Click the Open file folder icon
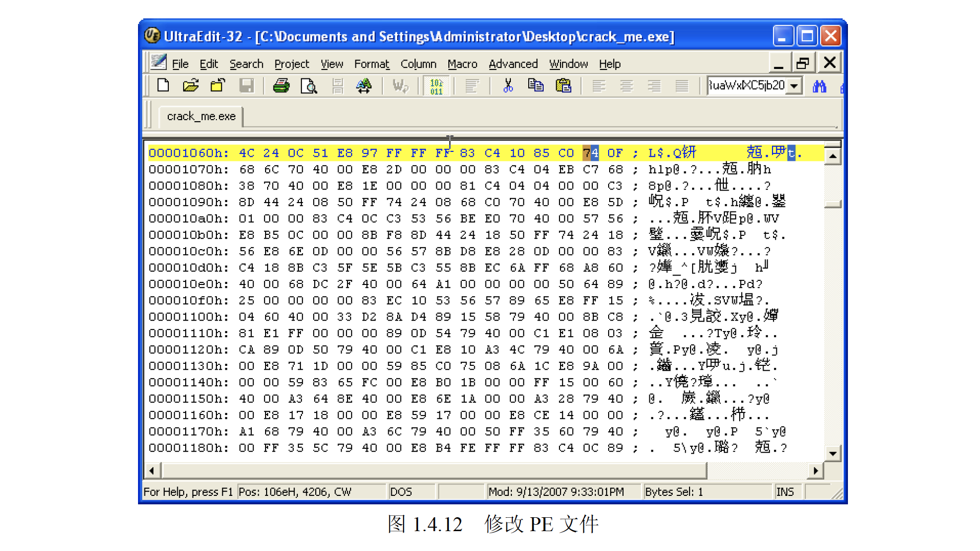Screen dimensions: 980x551 coord(190,86)
